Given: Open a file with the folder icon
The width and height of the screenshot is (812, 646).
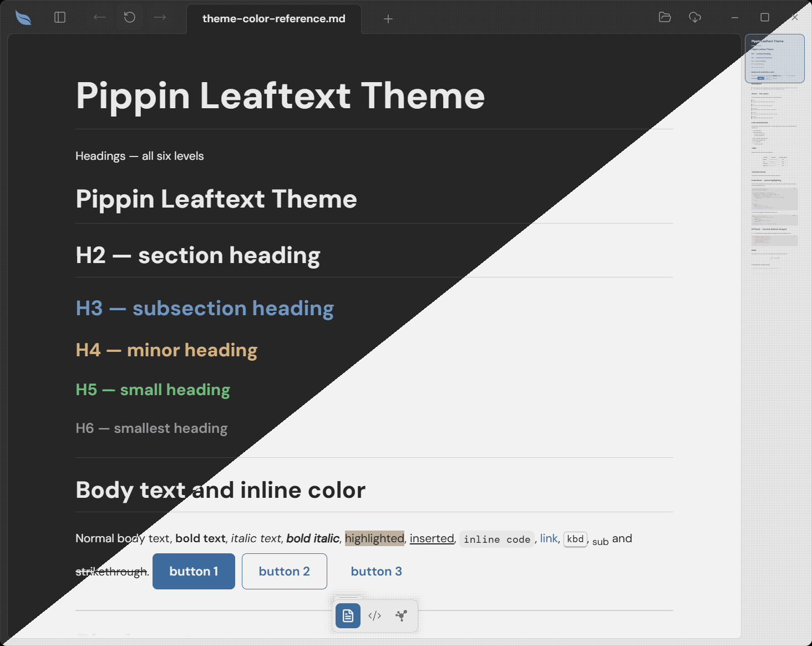Looking at the screenshot, I should click(x=665, y=17).
